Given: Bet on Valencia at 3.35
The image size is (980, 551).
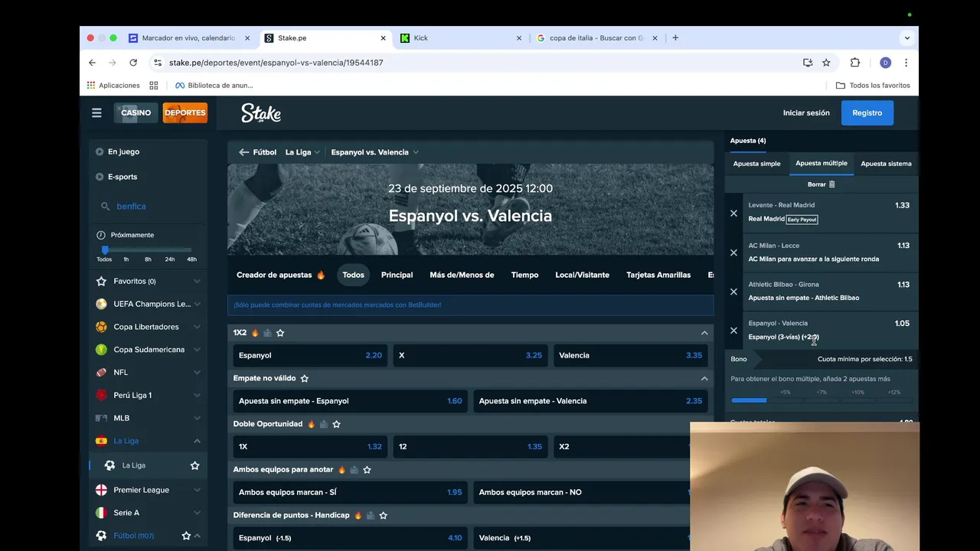Looking at the screenshot, I should [630, 356].
